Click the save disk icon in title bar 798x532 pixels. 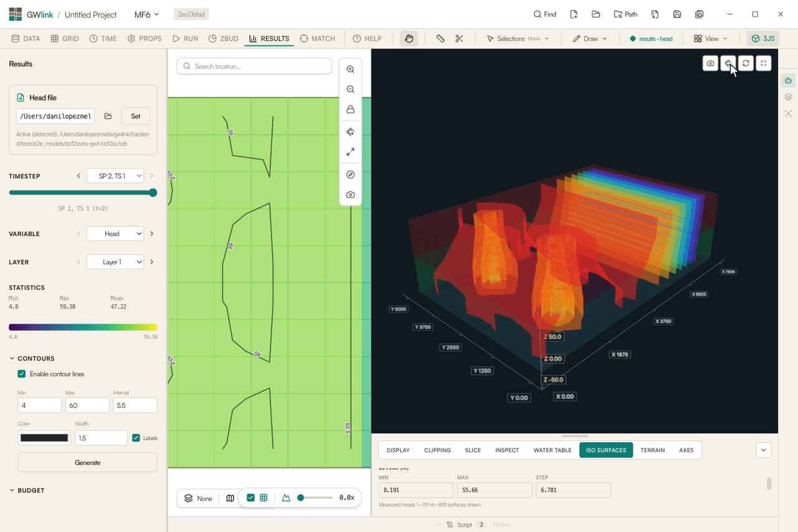[677, 14]
